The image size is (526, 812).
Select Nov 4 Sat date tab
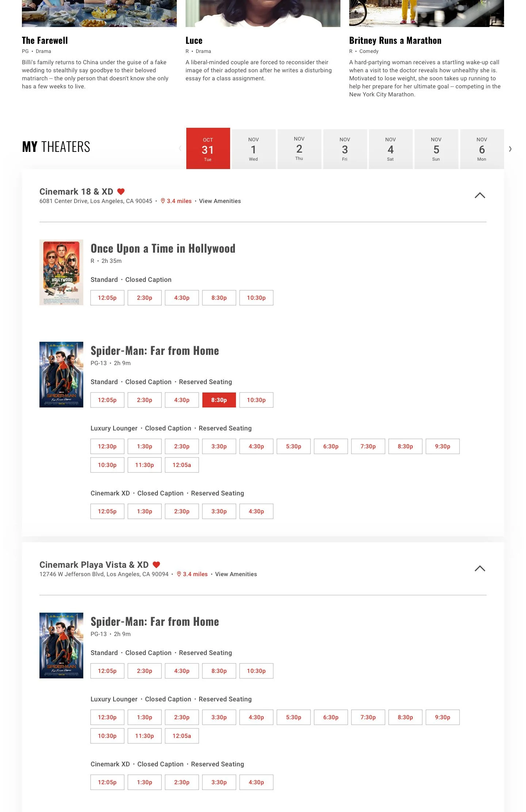(x=391, y=149)
